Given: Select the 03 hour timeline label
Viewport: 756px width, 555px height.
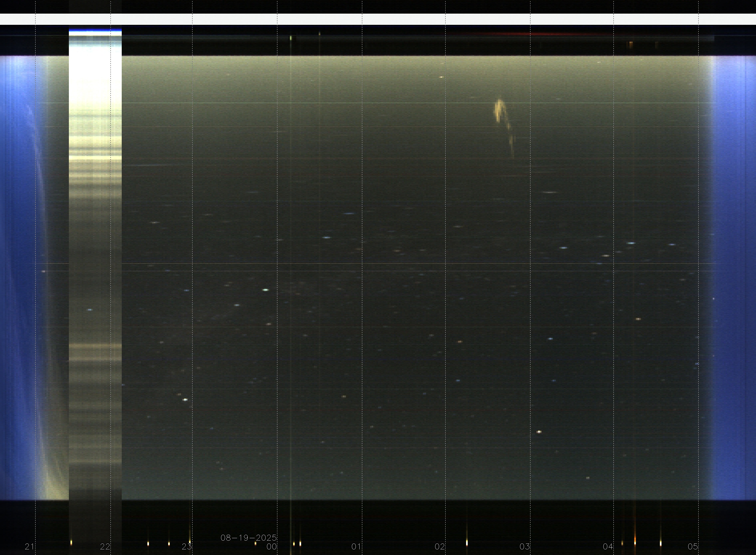Looking at the screenshot, I should tap(524, 547).
